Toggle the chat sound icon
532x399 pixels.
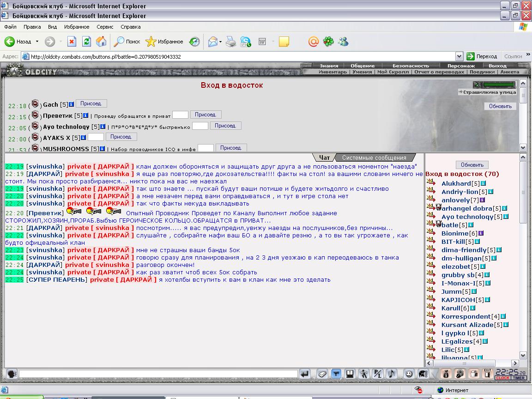tap(391, 374)
